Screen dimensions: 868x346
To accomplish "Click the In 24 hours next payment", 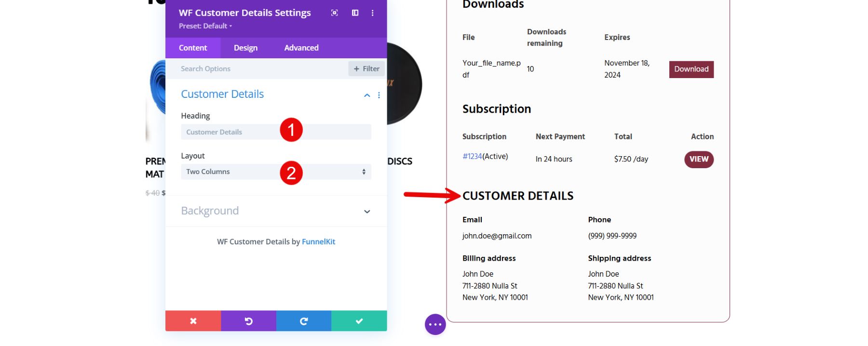I will coord(554,160).
